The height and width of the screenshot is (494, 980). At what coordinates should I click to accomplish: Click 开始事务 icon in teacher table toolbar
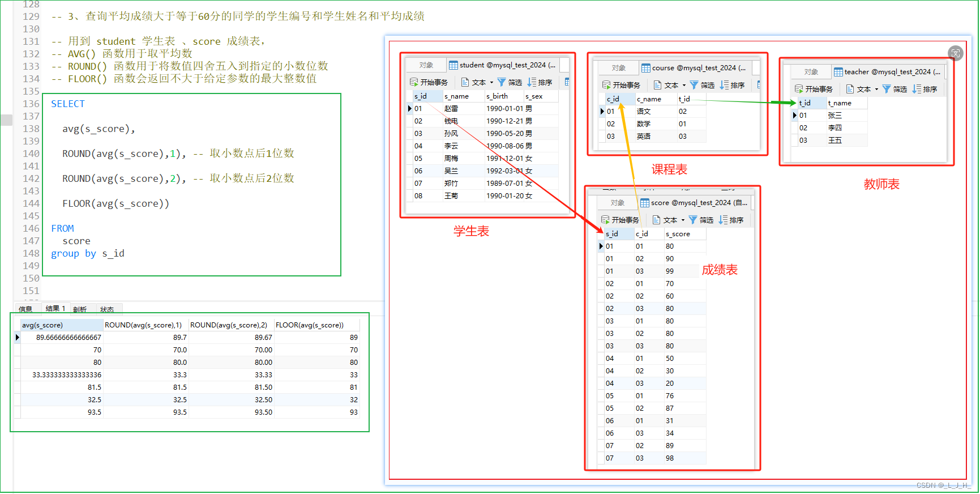tap(799, 89)
